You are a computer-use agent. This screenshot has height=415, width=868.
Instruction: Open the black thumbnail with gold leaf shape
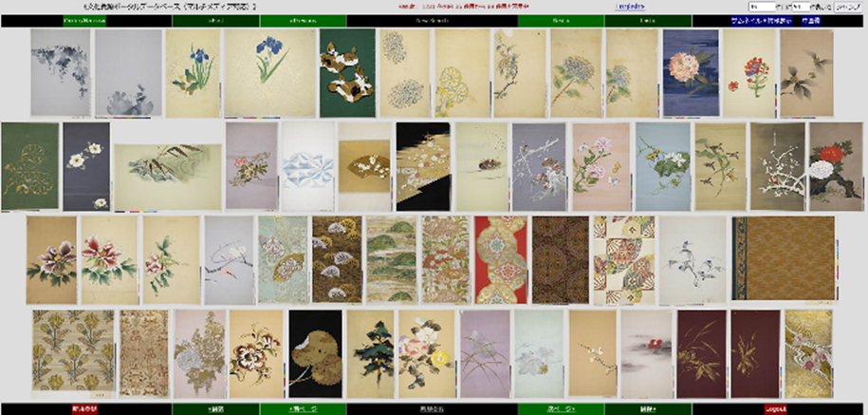pyautogui.click(x=315, y=352)
